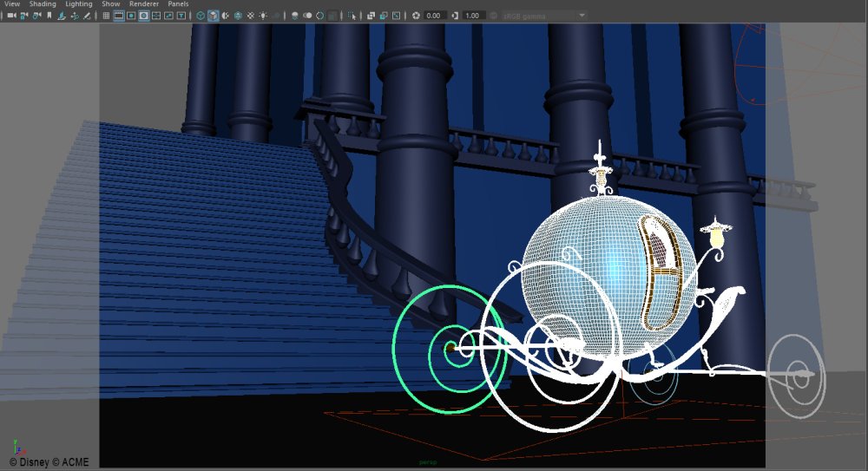The width and height of the screenshot is (868, 471).
Task: Select the carriage top finial ornament
Action: [600, 169]
